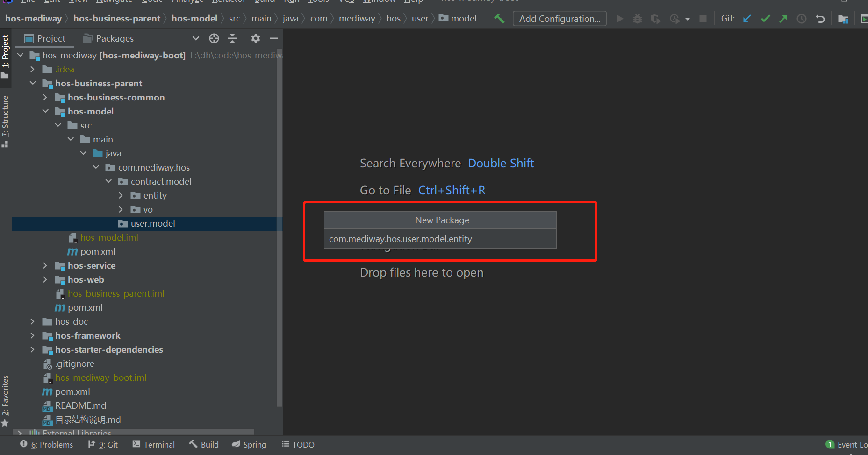Toggle the Favorites side tab

coord(5,401)
